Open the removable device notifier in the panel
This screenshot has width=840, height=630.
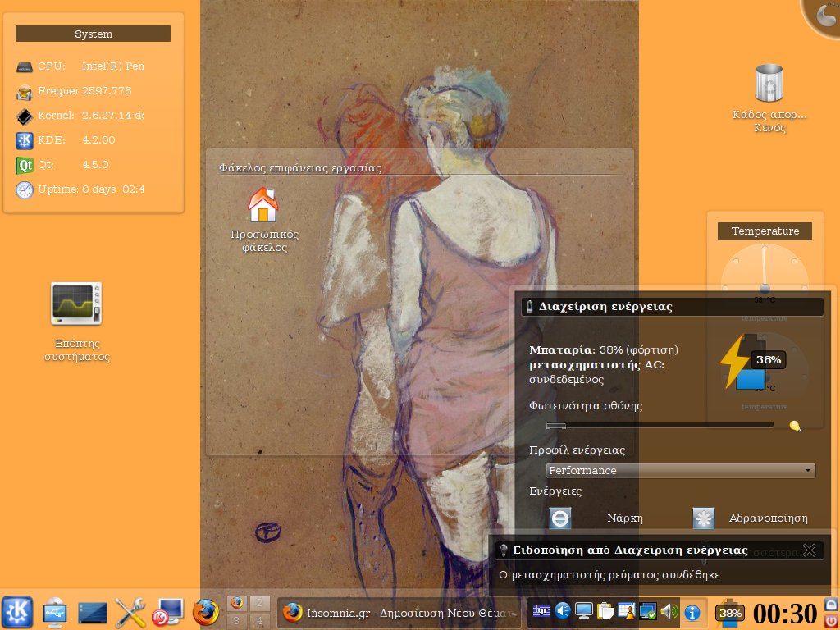[55, 612]
